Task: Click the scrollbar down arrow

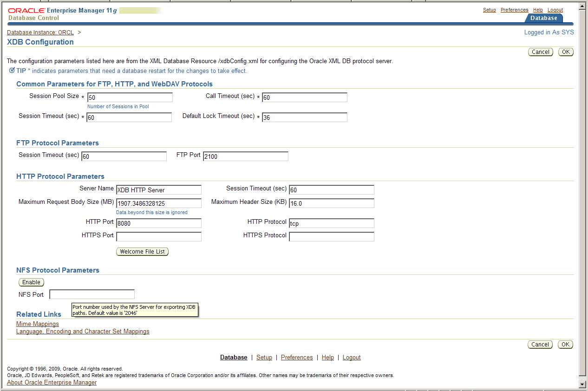Action: click(x=582, y=384)
